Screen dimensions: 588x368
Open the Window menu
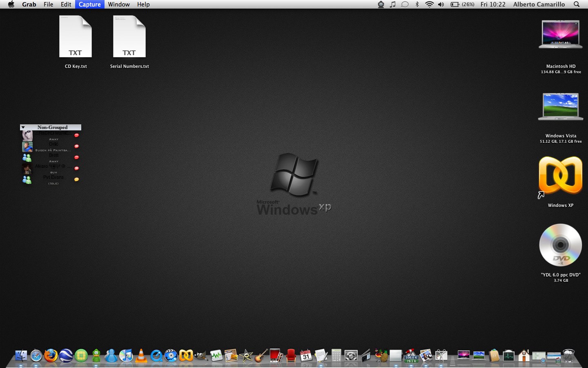(119, 4)
